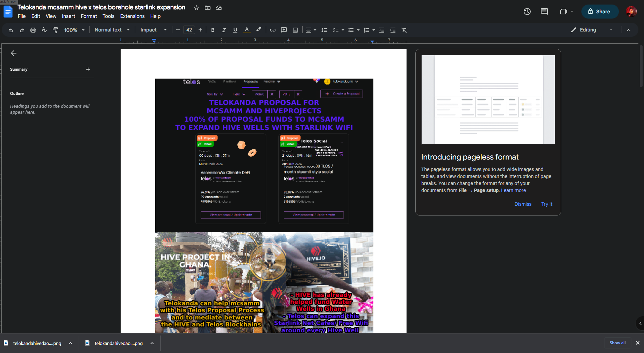Open the Impact font dropdown
The image size is (644, 353).
[153, 30]
